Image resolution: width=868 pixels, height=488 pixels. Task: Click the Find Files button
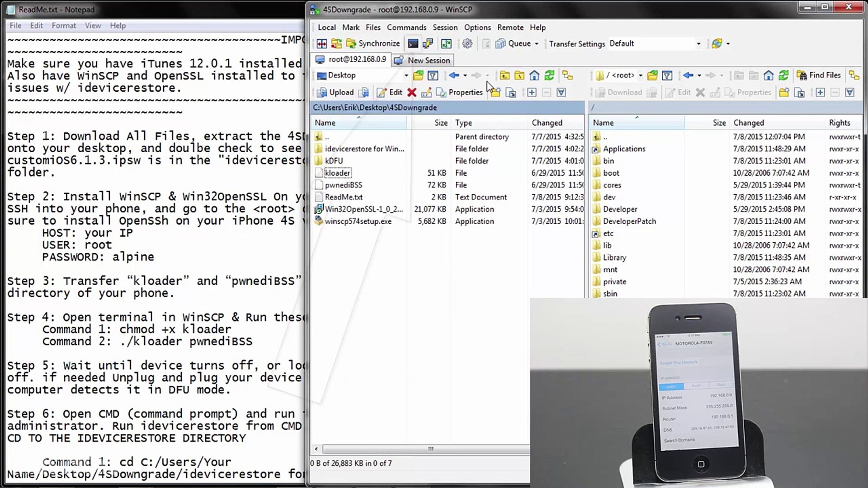(x=819, y=75)
